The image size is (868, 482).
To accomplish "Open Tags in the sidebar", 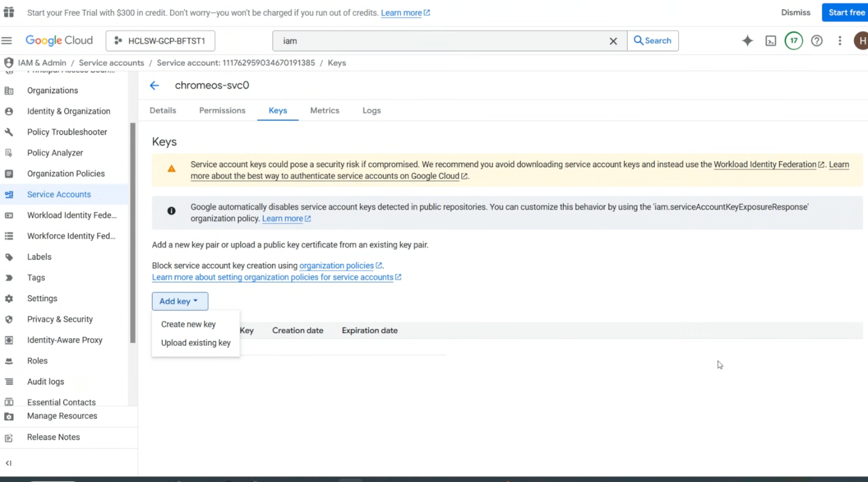I will click(x=36, y=278).
